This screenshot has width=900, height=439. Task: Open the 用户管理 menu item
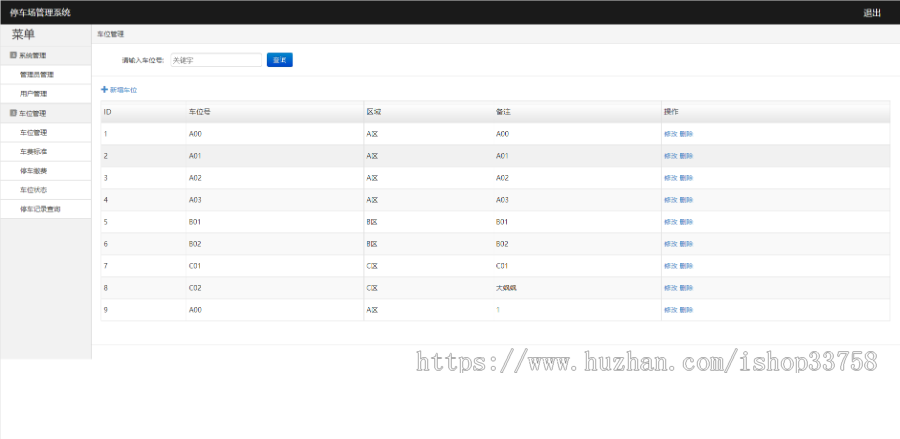point(45,94)
